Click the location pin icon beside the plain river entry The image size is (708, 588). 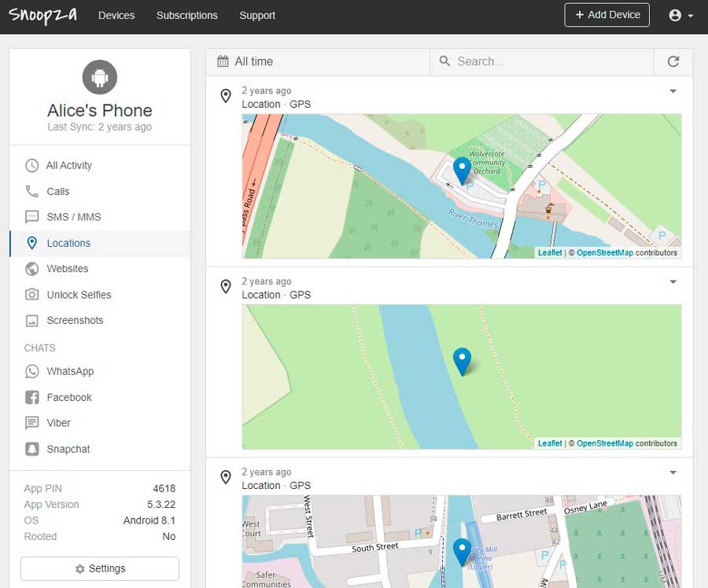click(x=226, y=287)
